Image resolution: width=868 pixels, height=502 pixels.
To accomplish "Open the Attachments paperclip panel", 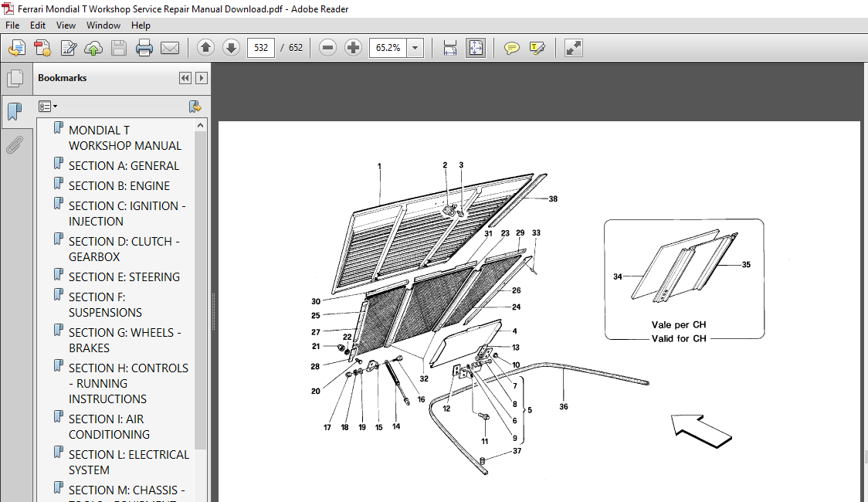I will (x=15, y=145).
